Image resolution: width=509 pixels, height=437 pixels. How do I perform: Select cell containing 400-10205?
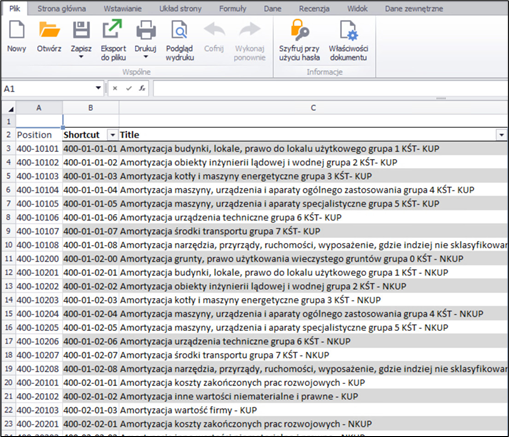38,328
